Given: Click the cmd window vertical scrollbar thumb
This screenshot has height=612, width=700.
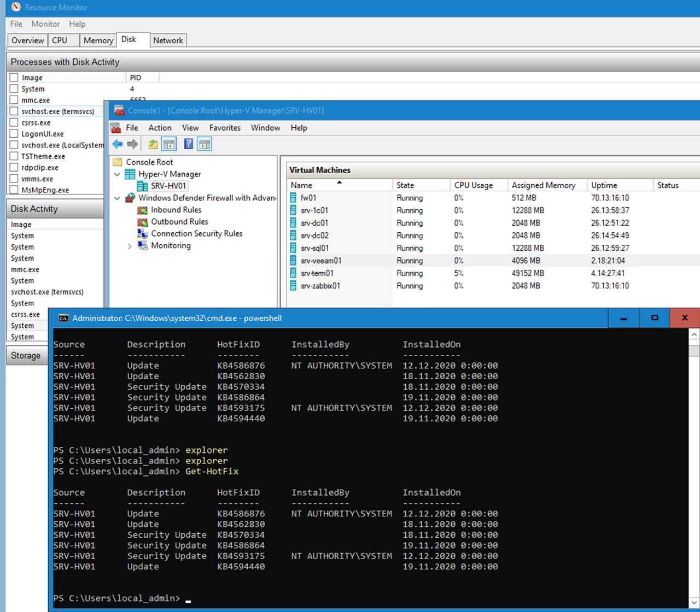Looking at the screenshot, I should tap(694, 351).
